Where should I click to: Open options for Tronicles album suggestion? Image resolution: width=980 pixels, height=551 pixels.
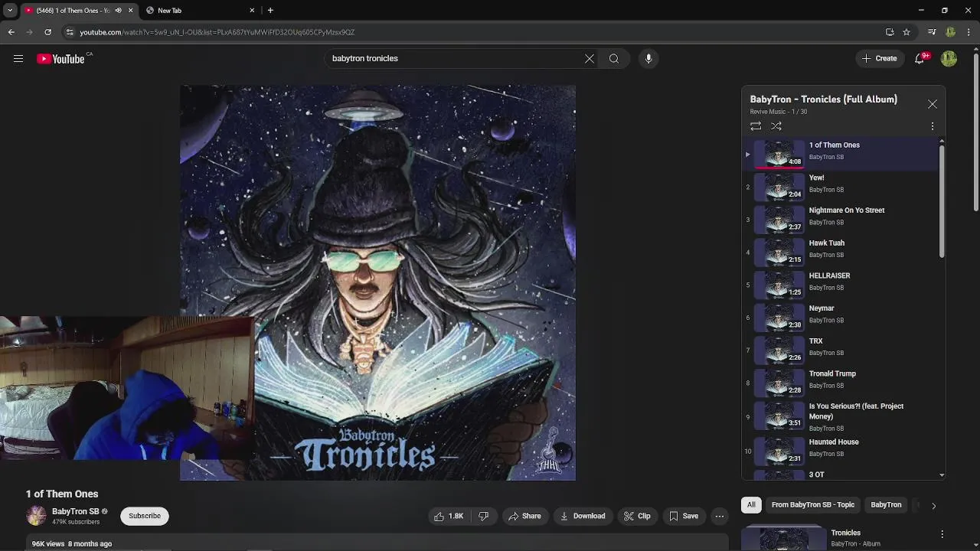pos(942,533)
